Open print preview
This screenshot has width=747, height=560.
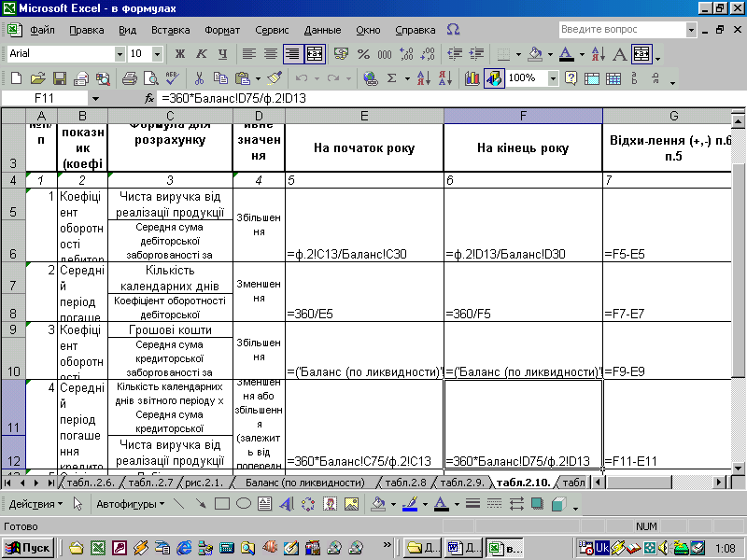click(151, 78)
